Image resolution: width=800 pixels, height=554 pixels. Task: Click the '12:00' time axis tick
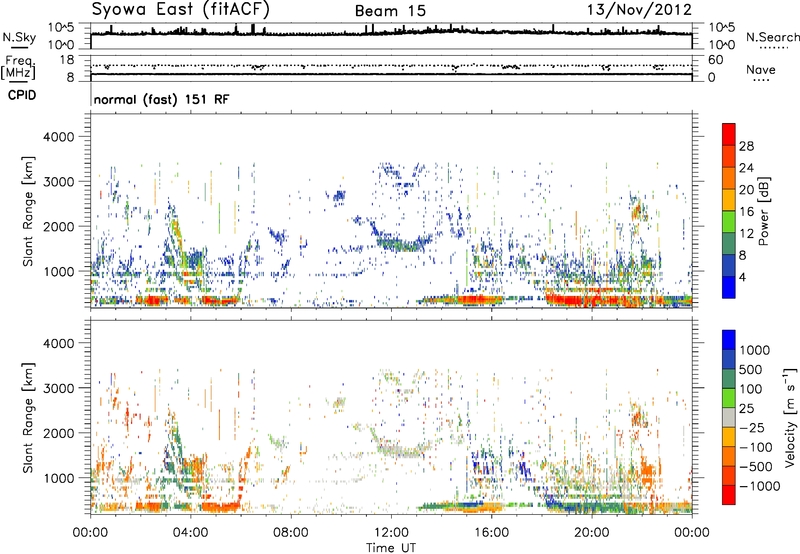[x=391, y=533]
